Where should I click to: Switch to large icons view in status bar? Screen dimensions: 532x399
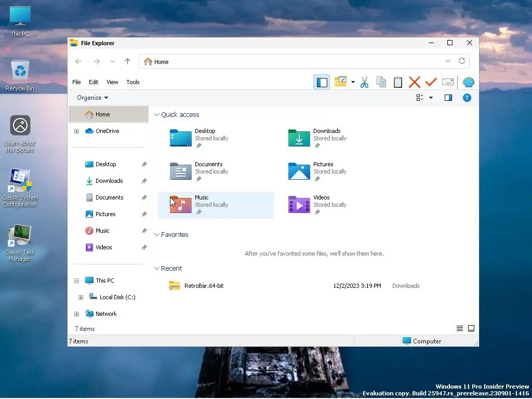[471, 328]
